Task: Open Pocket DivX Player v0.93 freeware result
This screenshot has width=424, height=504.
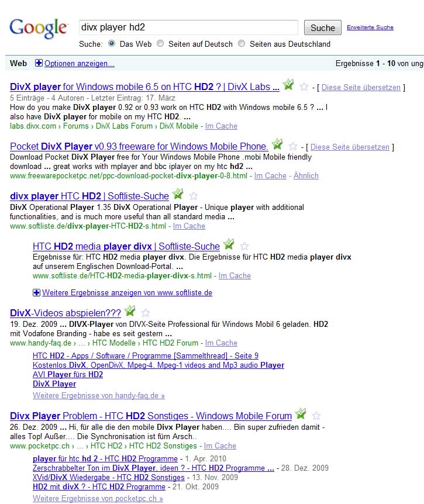Action: [139, 147]
